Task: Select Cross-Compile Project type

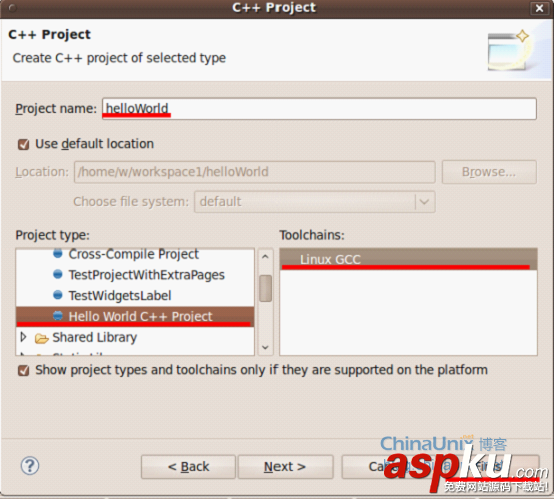Action: pos(134,254)
